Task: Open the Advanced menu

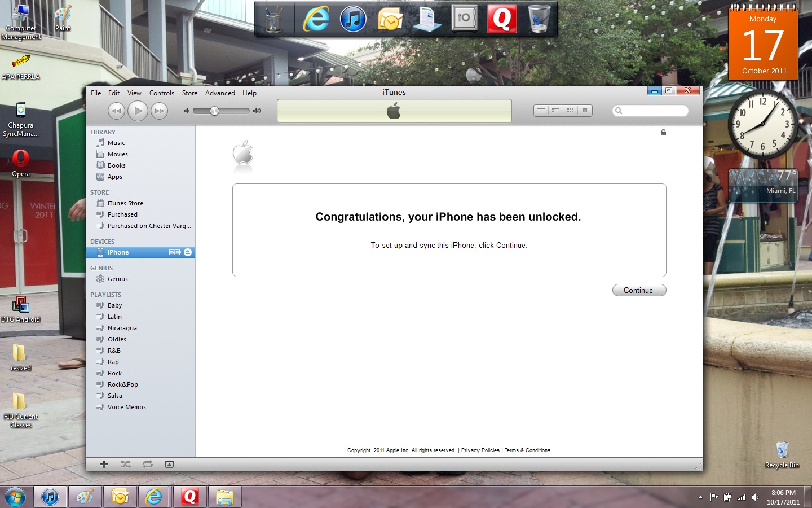Action: [x=220, y=93]
